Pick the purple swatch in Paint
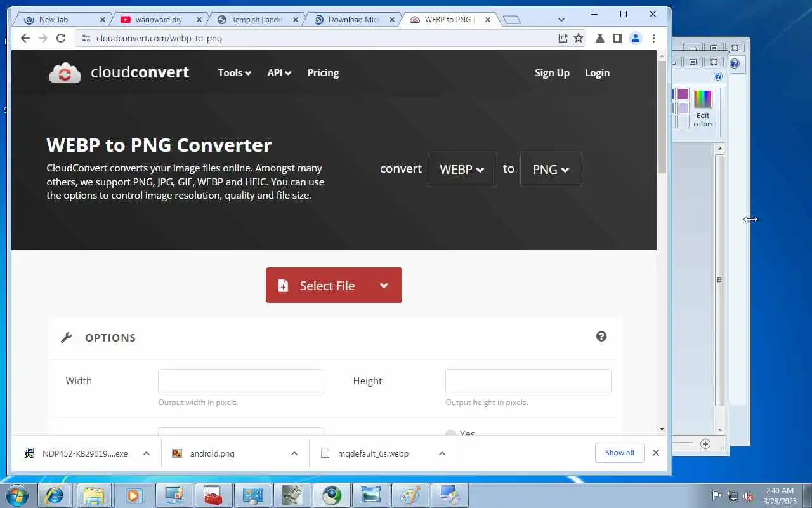812x508 pixels. [x=683, y=94]
